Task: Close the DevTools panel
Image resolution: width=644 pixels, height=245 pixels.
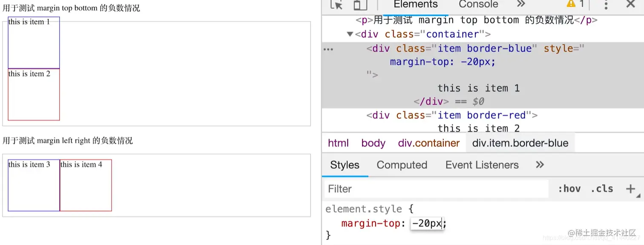Action: [x=630, y=4]
